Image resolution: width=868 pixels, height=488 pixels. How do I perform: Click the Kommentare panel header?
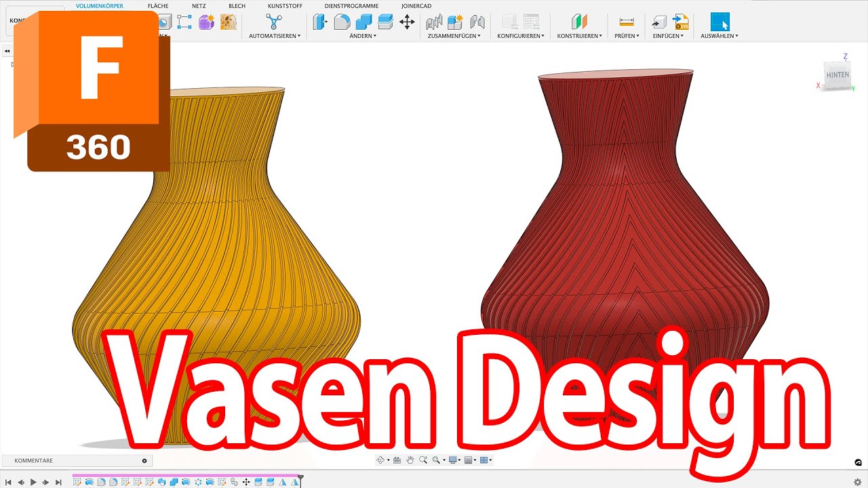pyautogui.click(x=77, y=460)
